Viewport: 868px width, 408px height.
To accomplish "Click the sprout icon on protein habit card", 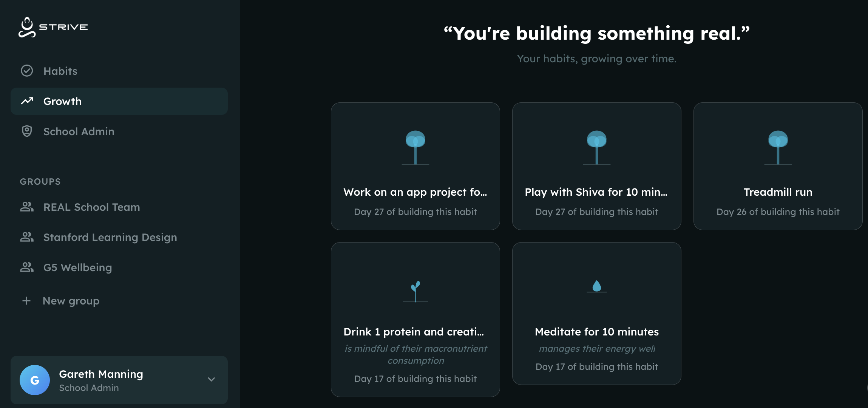I will 415,291.
